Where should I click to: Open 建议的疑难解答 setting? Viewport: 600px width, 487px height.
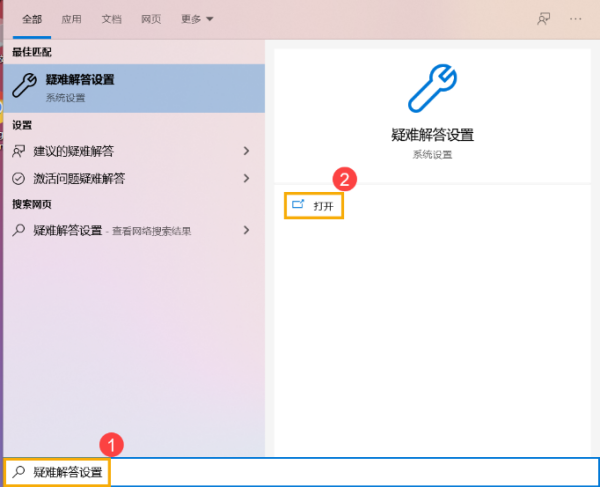click(134, 151)
